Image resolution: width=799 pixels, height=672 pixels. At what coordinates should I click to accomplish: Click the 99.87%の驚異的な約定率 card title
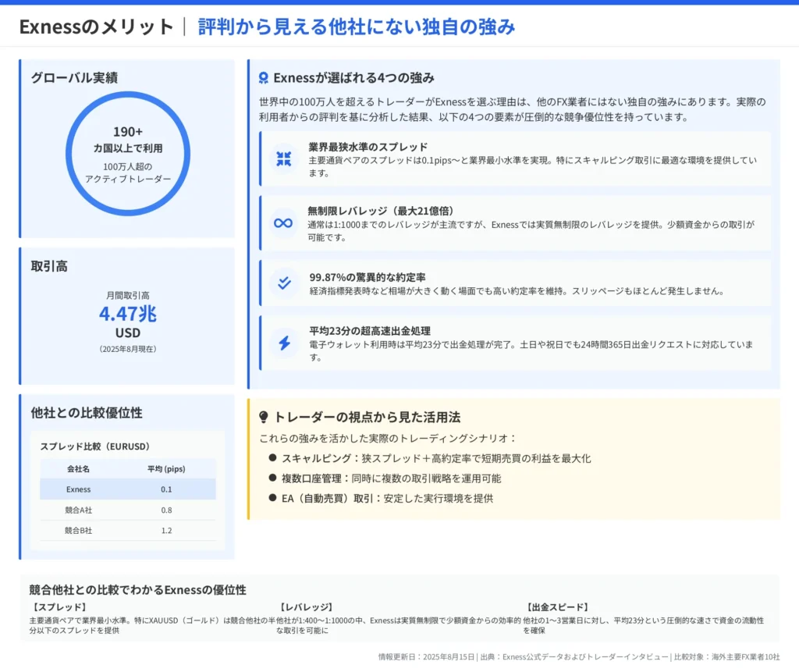pos(368,277)
